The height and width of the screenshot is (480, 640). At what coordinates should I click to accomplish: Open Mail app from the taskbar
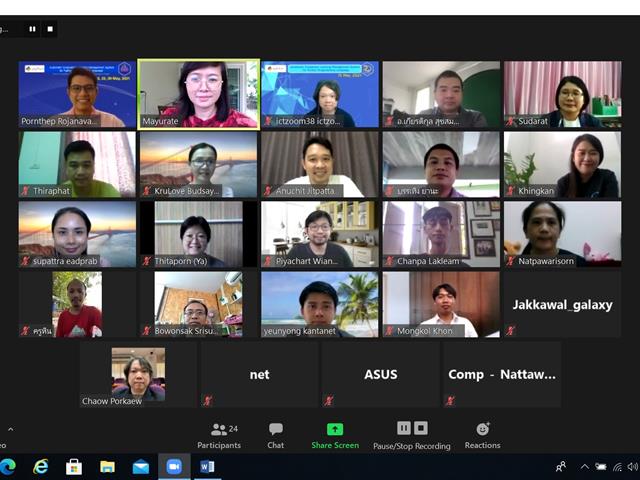click(141, 467)
